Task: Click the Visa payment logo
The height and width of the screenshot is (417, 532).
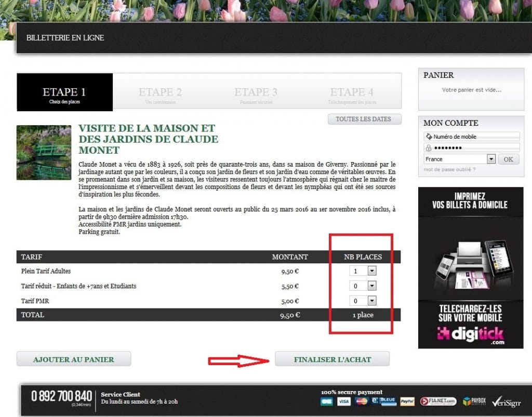Action: 343,402
